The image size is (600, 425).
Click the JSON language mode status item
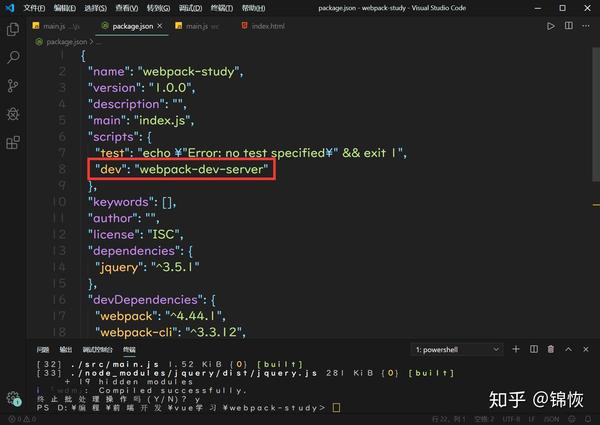click(x=551, y=419)
